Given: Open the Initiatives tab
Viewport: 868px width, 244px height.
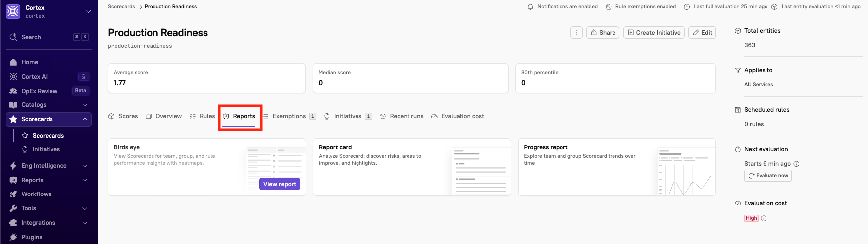Looking at the screenshot, I should (x=348, y=116).
